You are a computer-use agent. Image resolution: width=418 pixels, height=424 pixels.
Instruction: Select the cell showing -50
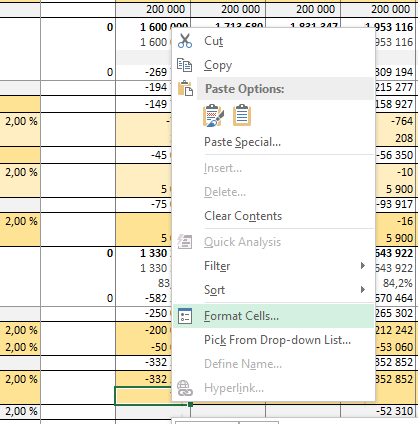(x=144, y=347)
